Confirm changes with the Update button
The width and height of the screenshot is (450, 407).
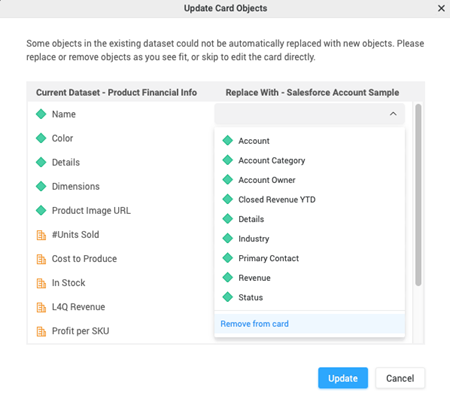coord(343,378)
